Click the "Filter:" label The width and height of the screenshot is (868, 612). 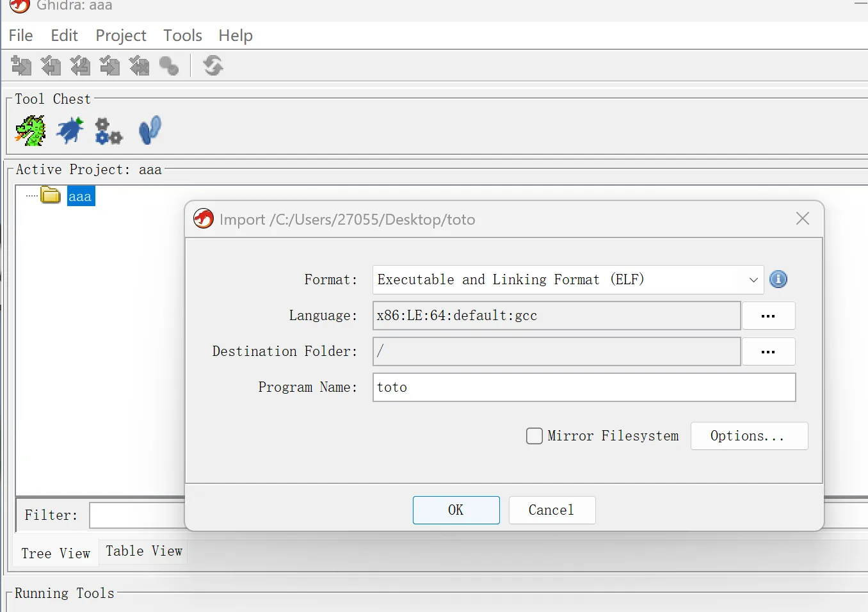click(51, 515)
